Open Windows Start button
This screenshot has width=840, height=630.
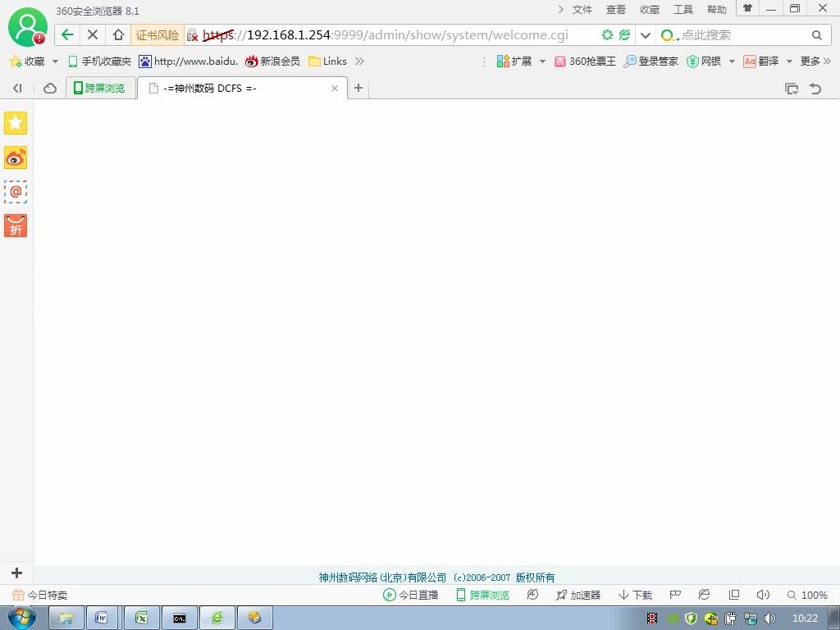22,618
